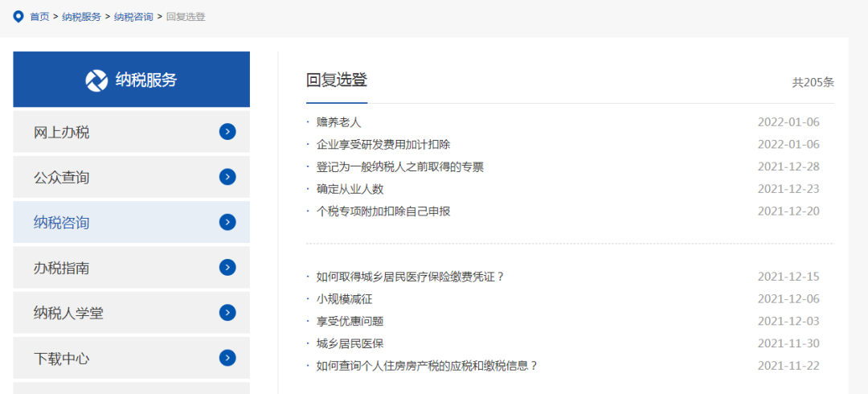Click the 共205条 total count text
Viewport: 868px width, 394px height.
813,83
